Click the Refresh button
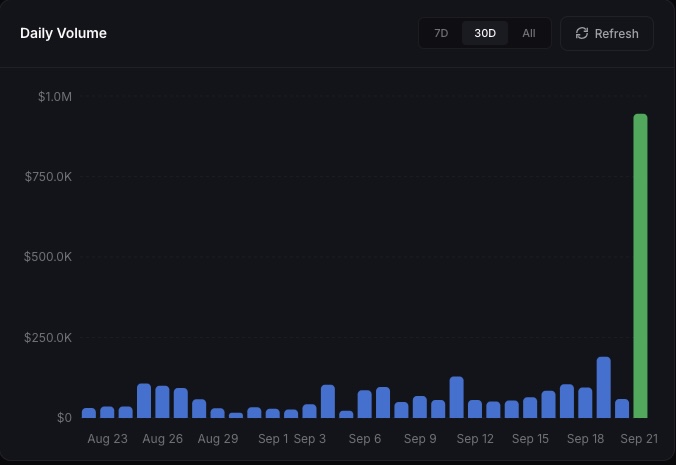 [607, 34]
